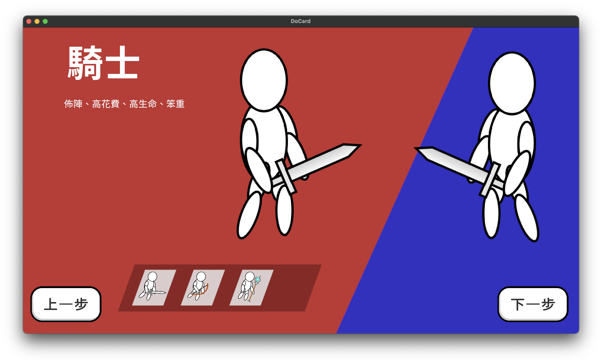This screenshot has height=364, width=602.
Task: Close the DoCard window with red button
Action: (x=29, y=22)
